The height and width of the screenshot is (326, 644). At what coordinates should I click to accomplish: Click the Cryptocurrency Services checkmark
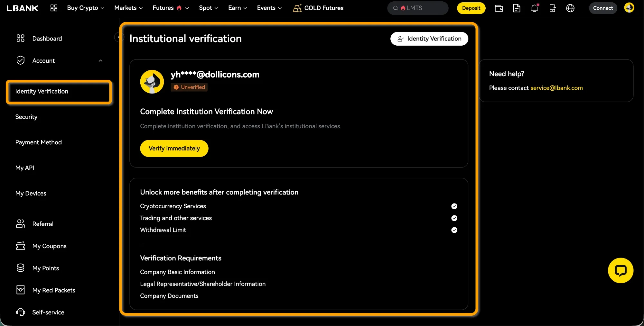(454, 206)
